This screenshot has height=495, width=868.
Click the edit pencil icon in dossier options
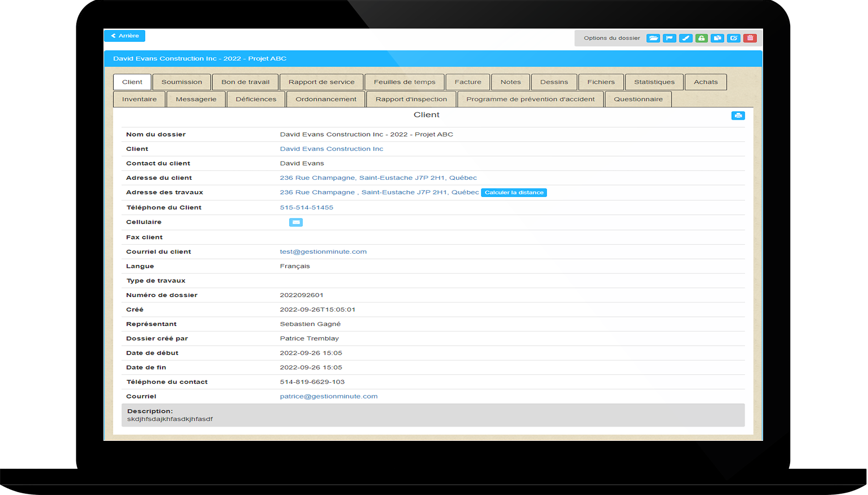734,38
